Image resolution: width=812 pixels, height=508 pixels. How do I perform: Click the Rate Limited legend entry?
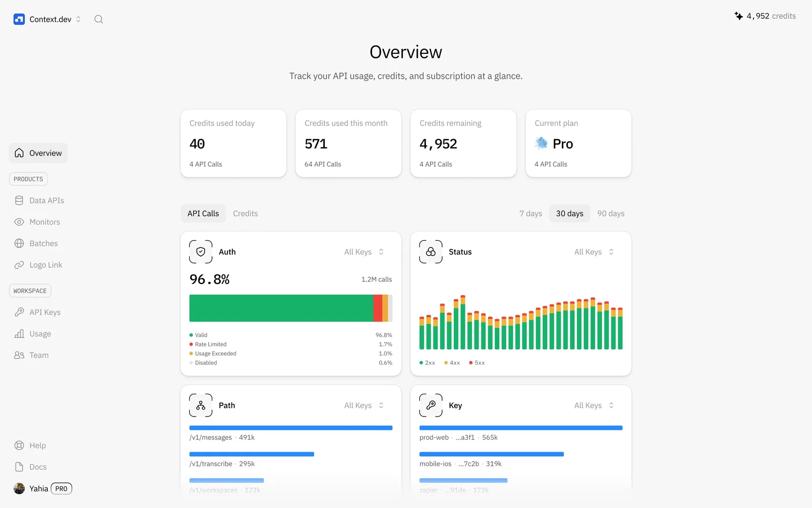[x=208, y=344]
